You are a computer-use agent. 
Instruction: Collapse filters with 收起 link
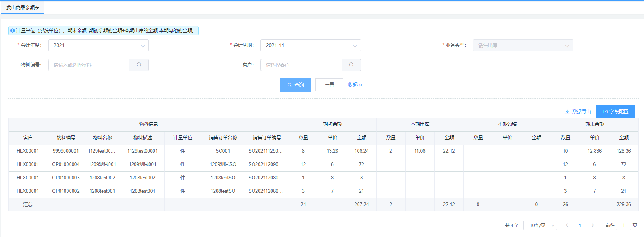click(355, 85)
